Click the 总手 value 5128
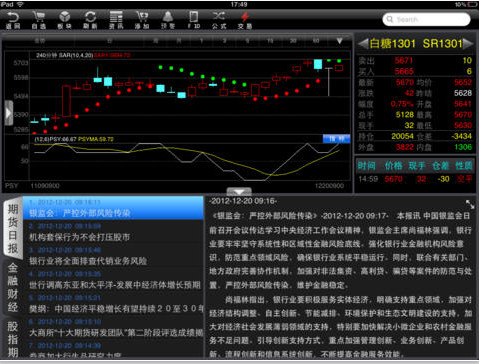This screenshot has height=364, width=479. point(404,115)
